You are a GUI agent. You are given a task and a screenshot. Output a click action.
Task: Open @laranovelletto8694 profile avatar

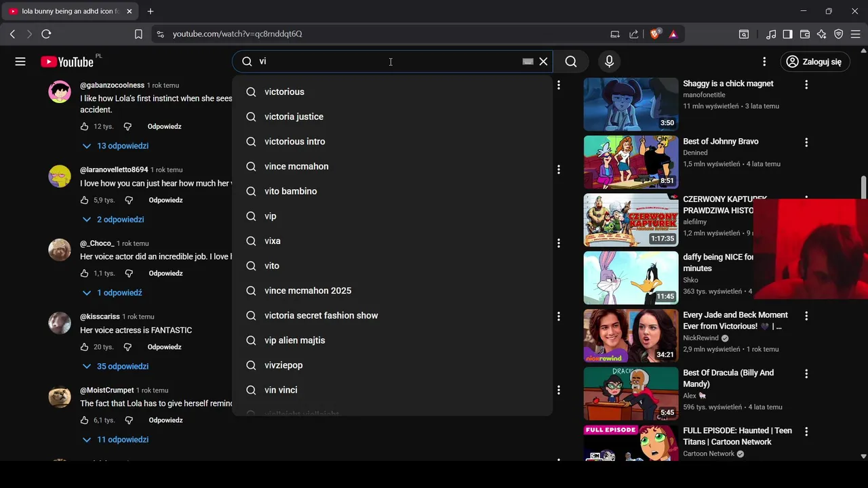[x=60, y=176]
